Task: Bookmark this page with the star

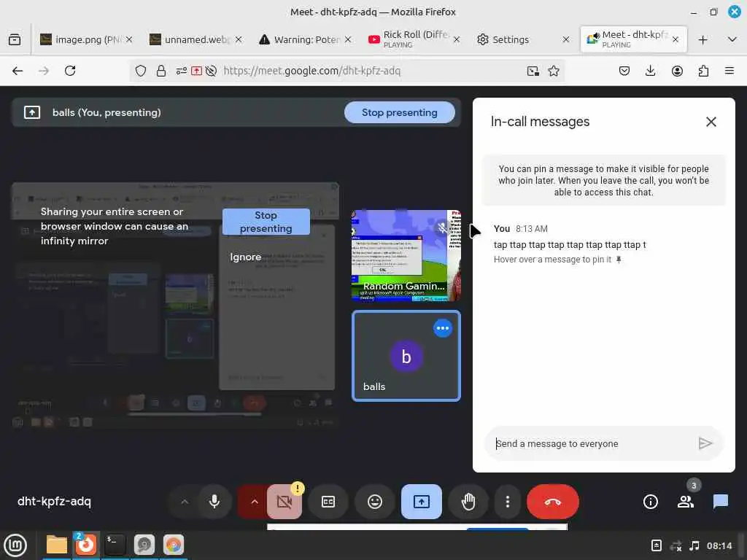Action: [x=553, y=71]
